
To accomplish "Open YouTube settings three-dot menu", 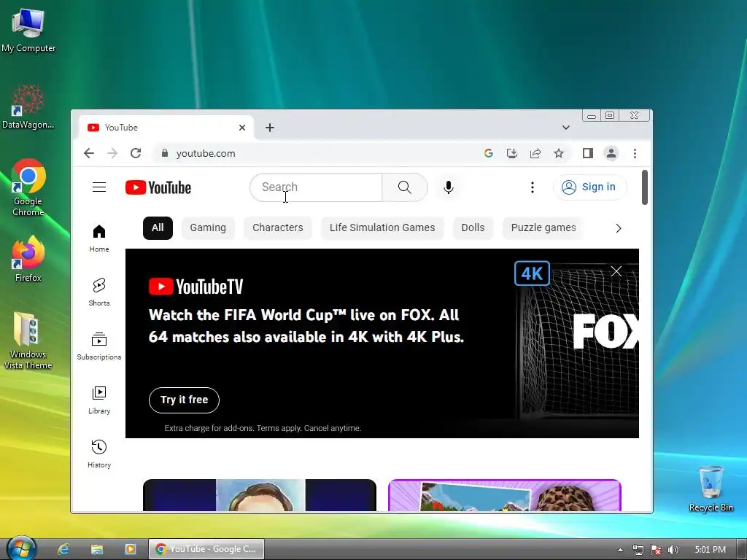I will tap(532, 187).
